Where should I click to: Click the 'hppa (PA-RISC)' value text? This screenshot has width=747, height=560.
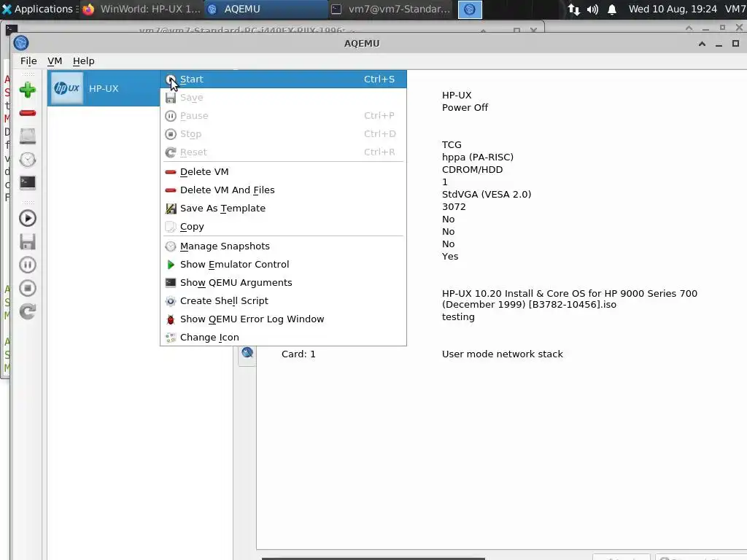pos(477,157)
